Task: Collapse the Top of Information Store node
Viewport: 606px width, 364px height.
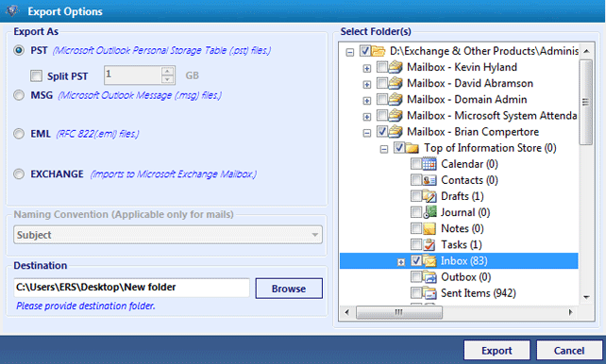Action: (384, 149)
